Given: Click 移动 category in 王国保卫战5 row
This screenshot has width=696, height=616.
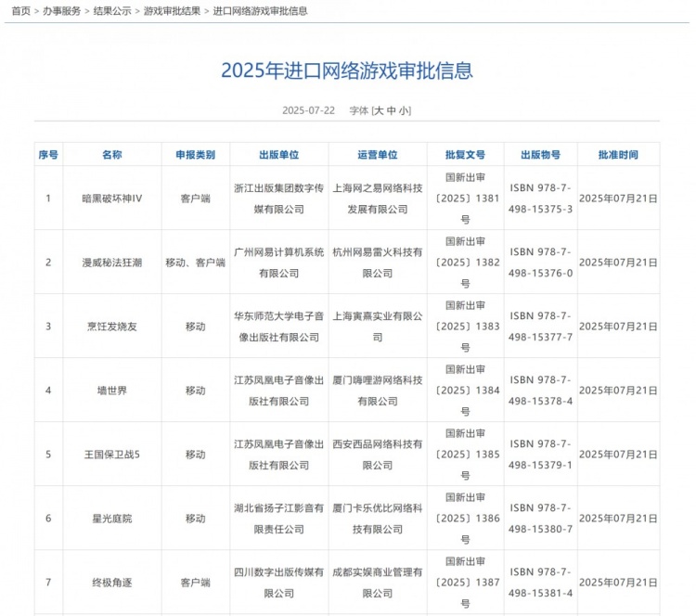Looking at the screenshot, I should pyautogui.click(x=195, y=455).
